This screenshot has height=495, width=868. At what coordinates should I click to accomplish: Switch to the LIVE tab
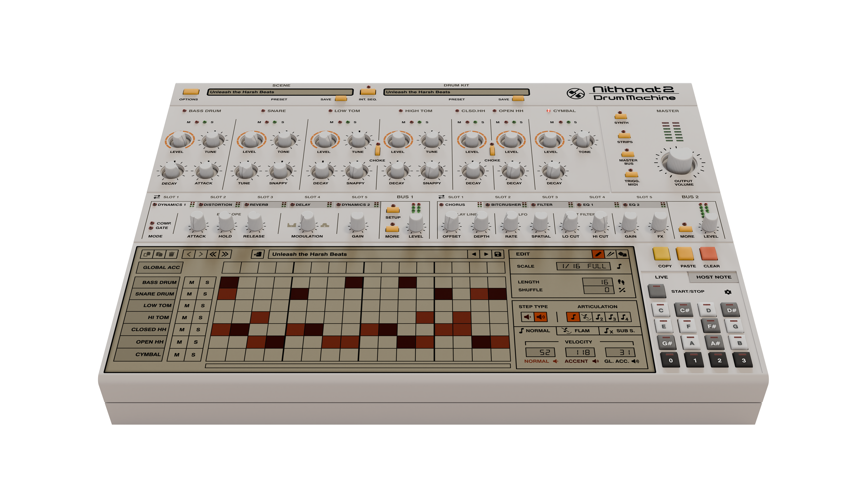pyautogui.click(x=661, y=277)
